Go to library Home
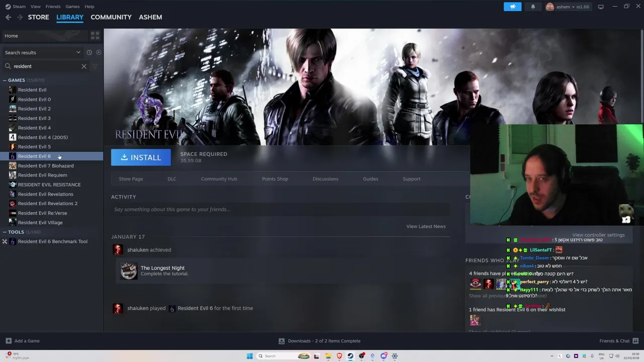This screenshot has height=362, width=644. (x=44, y=36)
